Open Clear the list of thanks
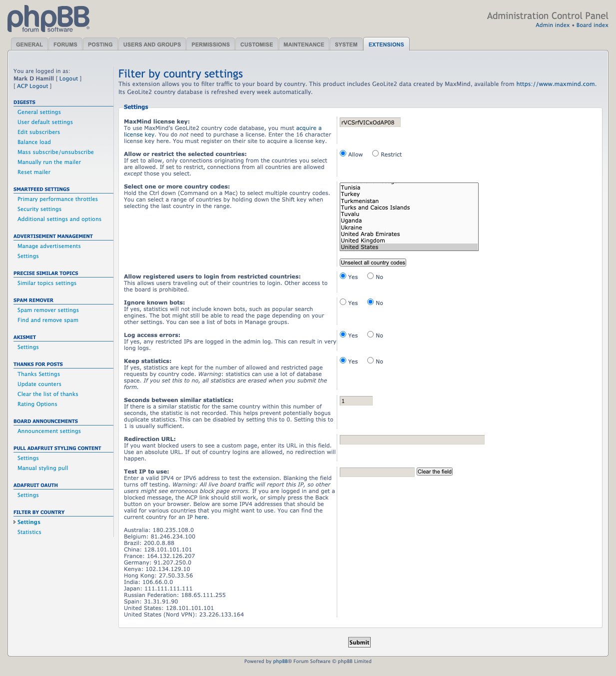 point(48,394)
